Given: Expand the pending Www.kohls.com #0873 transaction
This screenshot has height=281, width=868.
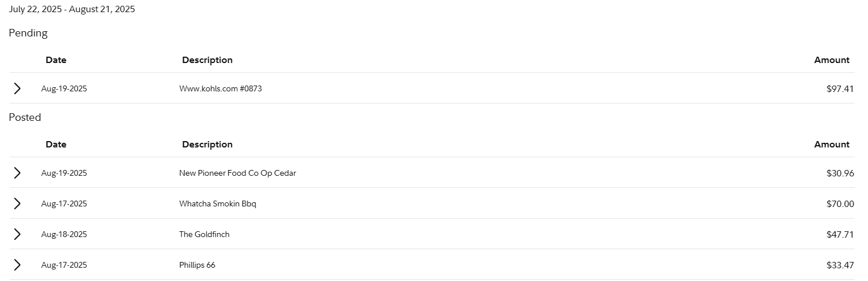Looking at the screenshot, I should point(17,88).
